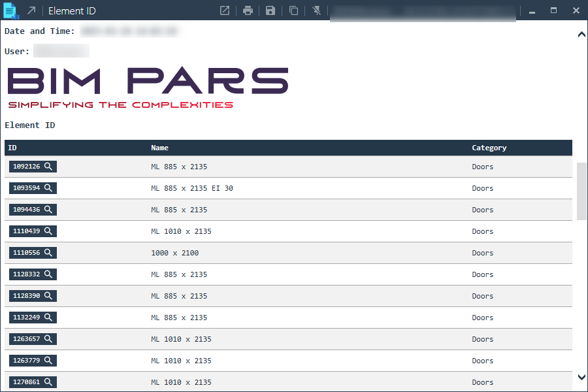Click magnifier icon for ID 1110556

coord(48,253)
